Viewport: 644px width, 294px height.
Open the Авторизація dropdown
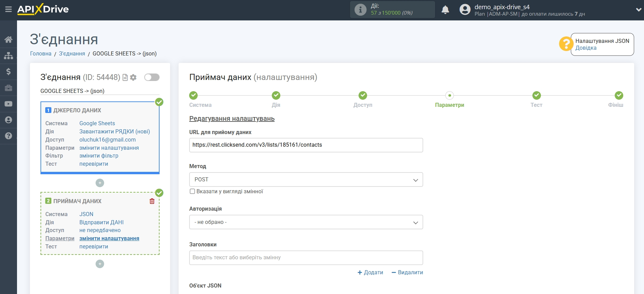pos(306,222)
